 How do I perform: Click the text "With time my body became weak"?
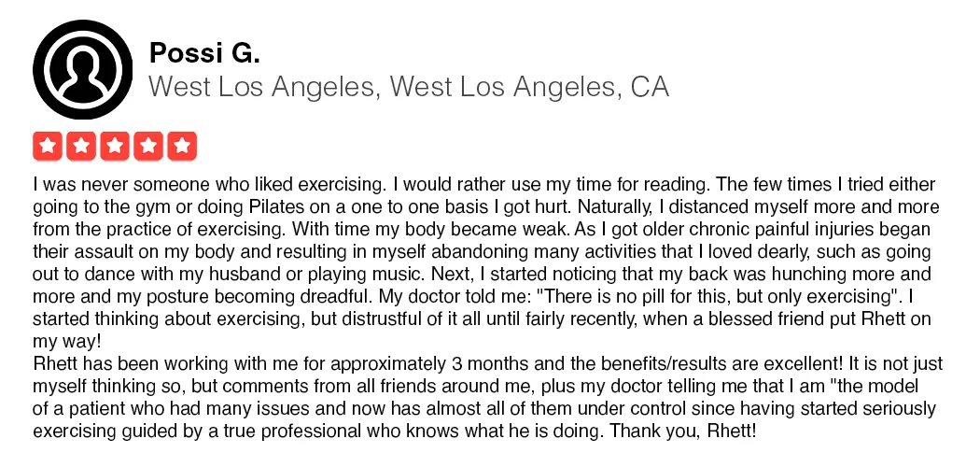(431, 229)
